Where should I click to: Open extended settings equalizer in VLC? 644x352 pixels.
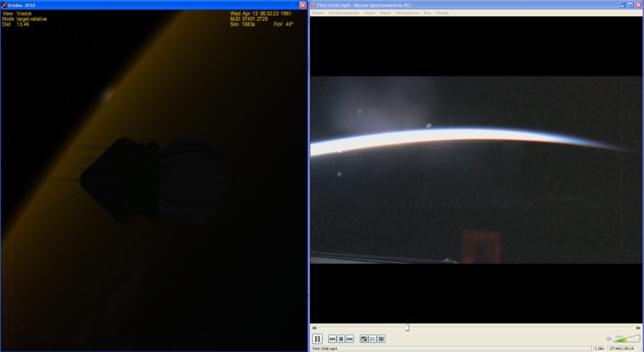coord(381,339)
